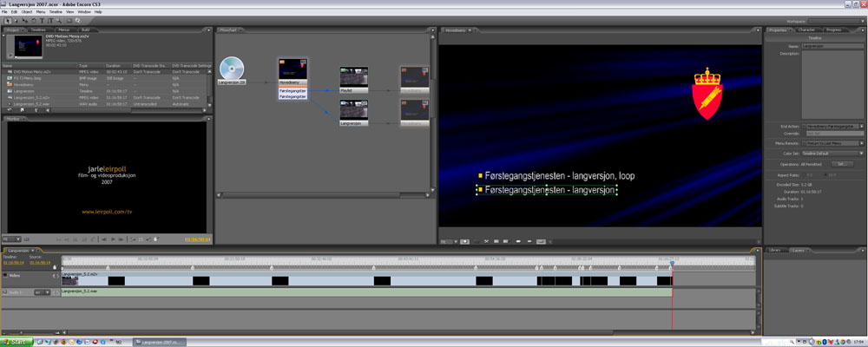Viewport: 868px width, 347px height.
Task: Open the Workspace dropdown
Action: click(x=834, y=21)
